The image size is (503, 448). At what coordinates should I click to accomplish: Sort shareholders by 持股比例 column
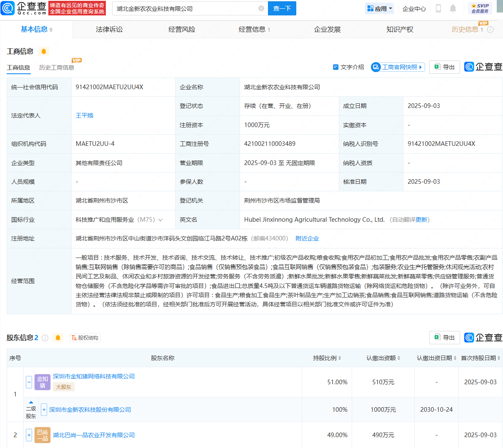(327, 358)
